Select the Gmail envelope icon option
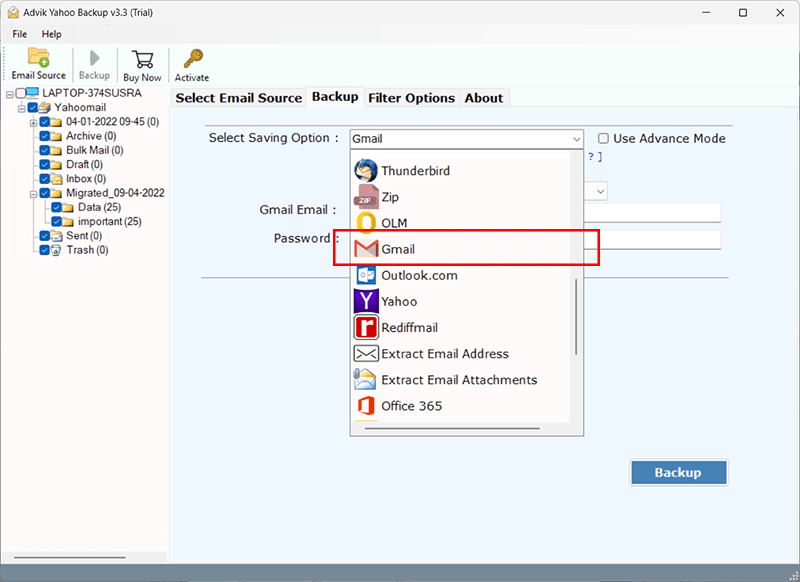Image resolution: width=800 pixels, height=582 pixels. point(366,249)
